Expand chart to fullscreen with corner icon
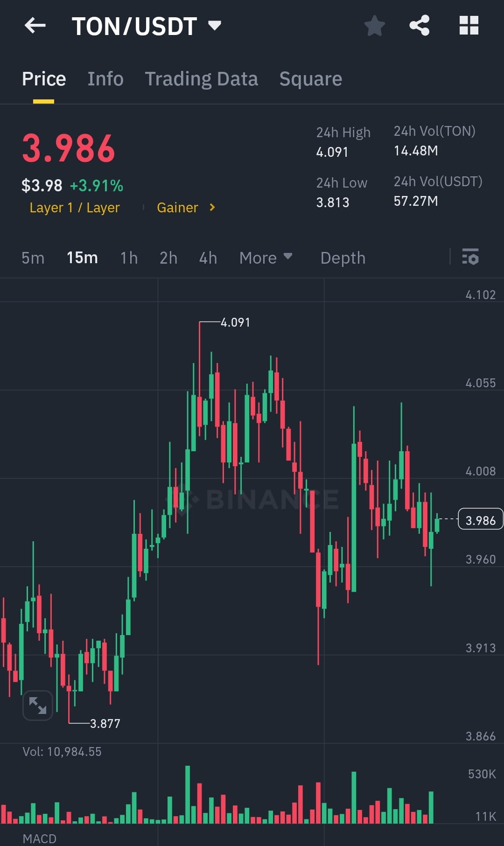Screen dimensions: 504x846 pyautogui.click(x=37, y=706)
